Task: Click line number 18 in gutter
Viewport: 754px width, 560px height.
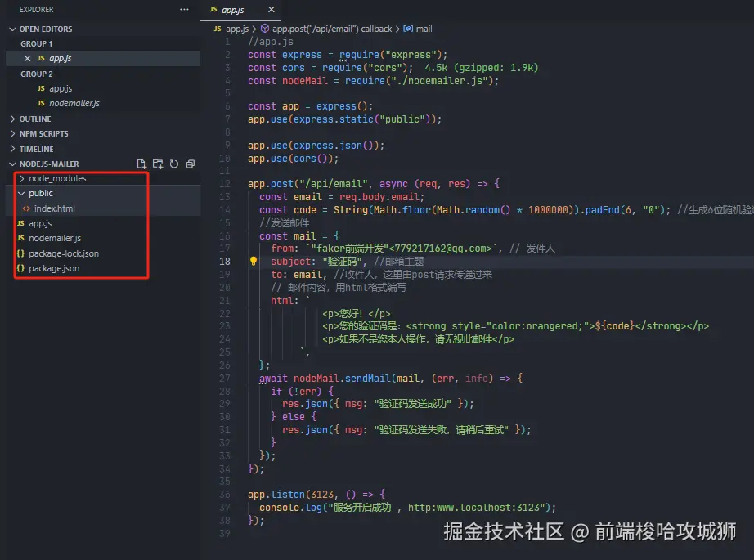Action: 225,262
